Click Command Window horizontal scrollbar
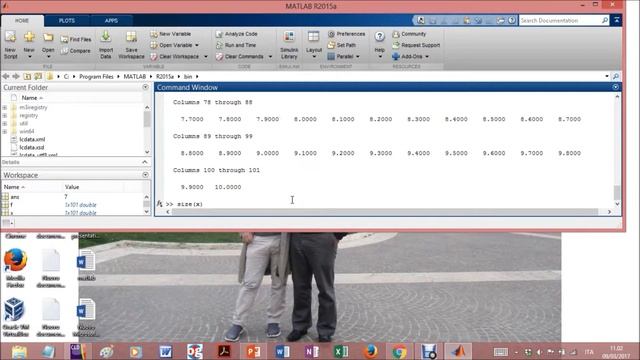Image resolution: width=640 pixels, height=360 pixels. point(384,212)
